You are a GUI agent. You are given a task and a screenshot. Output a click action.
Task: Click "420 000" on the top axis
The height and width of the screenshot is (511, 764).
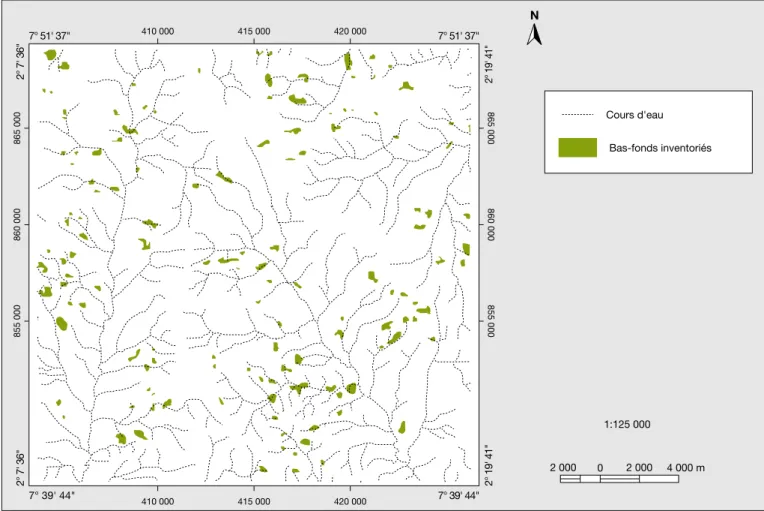coord(350,31)
